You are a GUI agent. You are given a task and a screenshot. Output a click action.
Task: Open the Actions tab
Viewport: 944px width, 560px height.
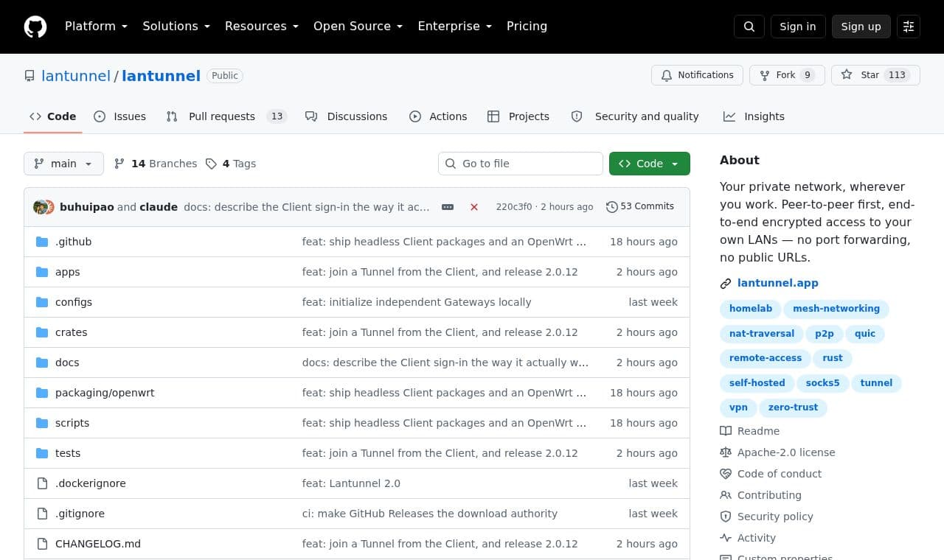(x=438, y=116)
